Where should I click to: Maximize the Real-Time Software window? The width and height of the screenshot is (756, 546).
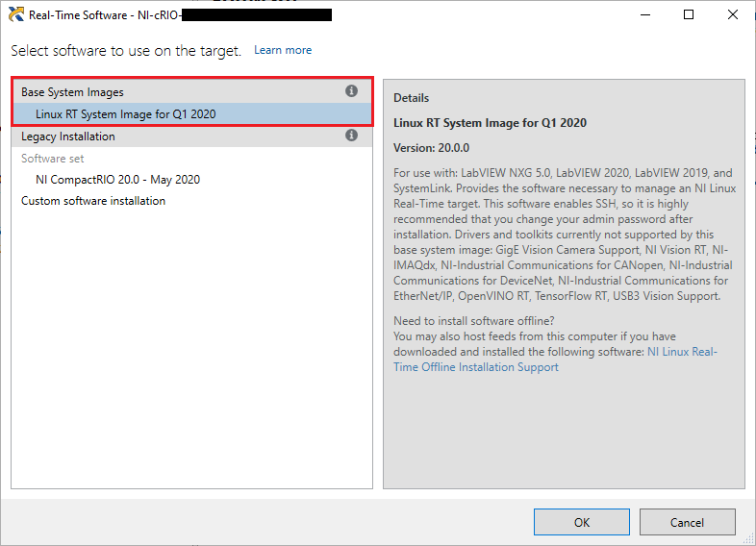[689, 15]
